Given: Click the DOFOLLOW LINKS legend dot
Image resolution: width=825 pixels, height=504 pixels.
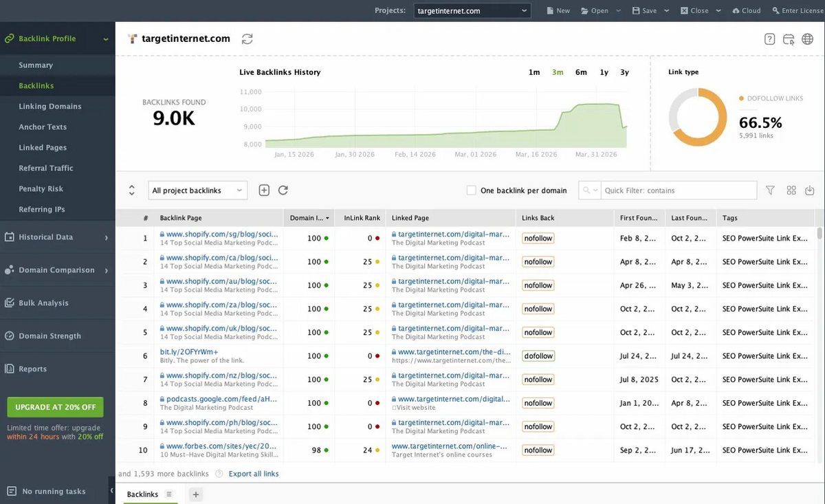Looking at the screenshot, I should tap(741, 98).
